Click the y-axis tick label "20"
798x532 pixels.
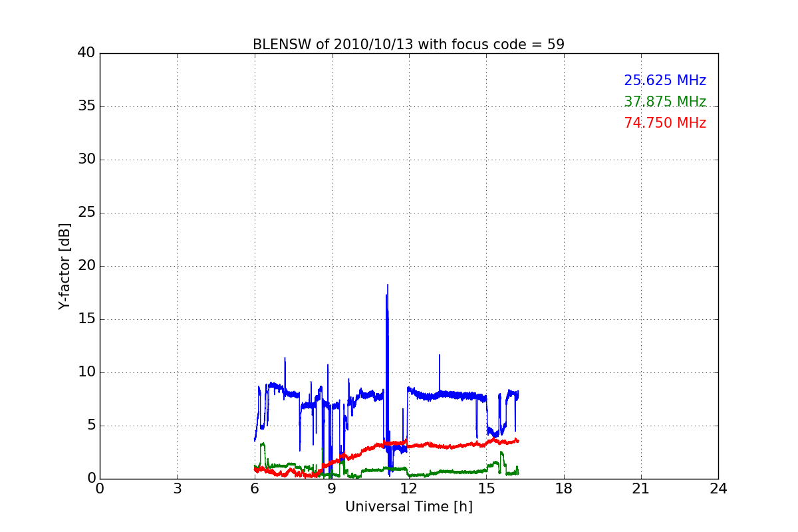[x=86, y=266]
